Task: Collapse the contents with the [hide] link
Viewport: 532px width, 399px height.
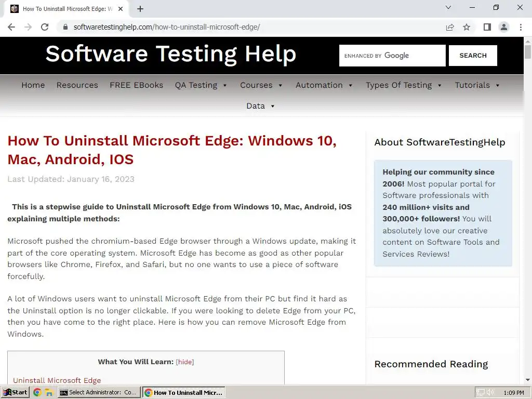Action: point(185,362)
